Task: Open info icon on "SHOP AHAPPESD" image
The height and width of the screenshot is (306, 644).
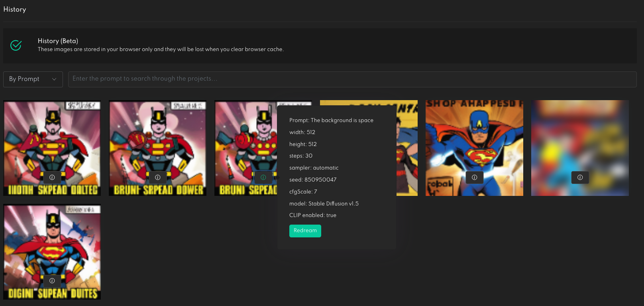Action: click(x=475, y=177)
